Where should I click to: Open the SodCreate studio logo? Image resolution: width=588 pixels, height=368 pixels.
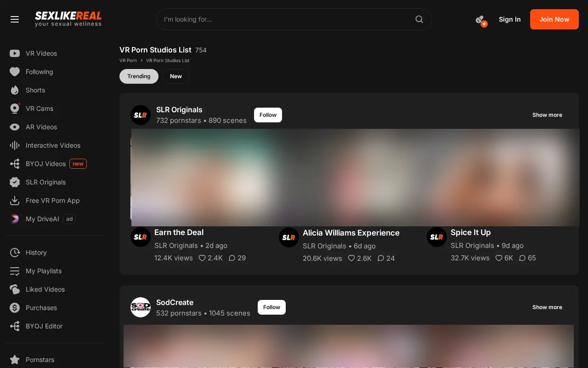coord(141,307)
